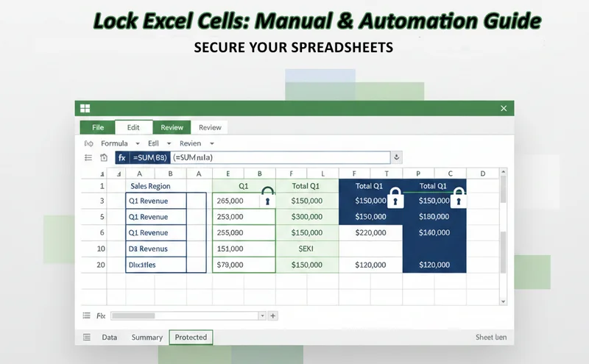Click the vertical scrollbar up arrow
589x364 pixels.
coord(504,172)
